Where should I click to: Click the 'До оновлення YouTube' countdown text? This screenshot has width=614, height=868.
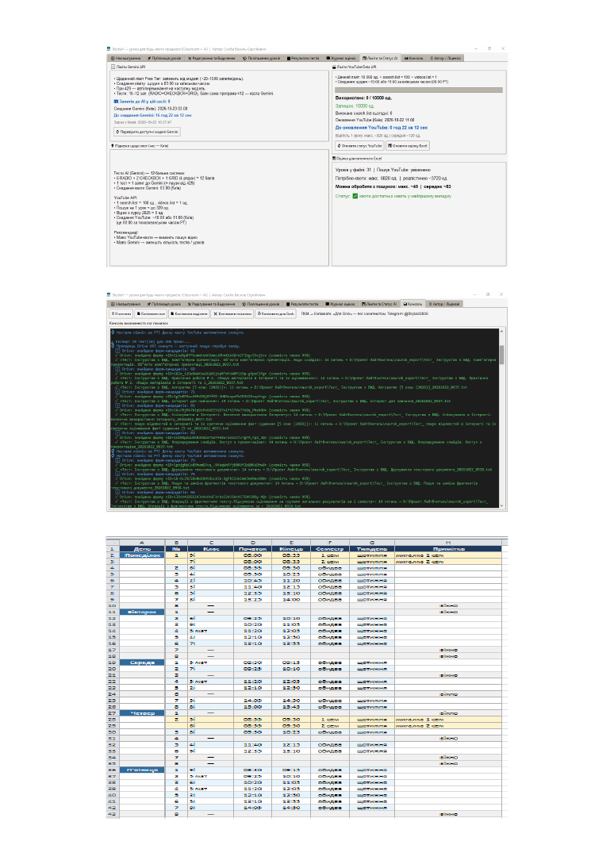(x=382, y=127)
